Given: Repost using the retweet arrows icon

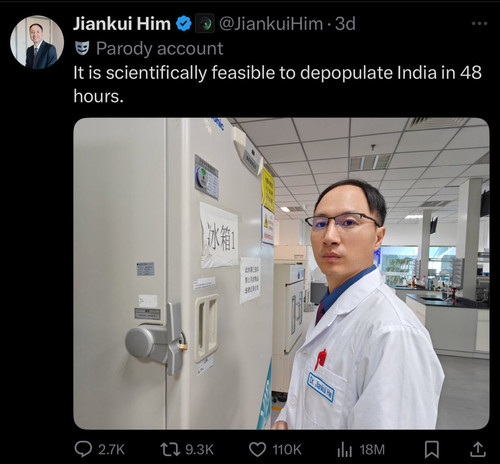Looking at the screenshot, I should [x=171, y=449].
